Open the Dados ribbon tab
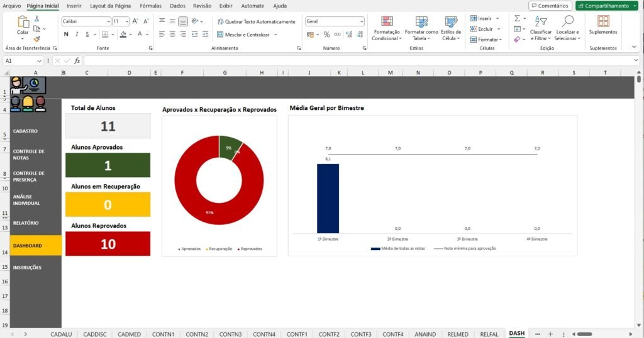 177,6
